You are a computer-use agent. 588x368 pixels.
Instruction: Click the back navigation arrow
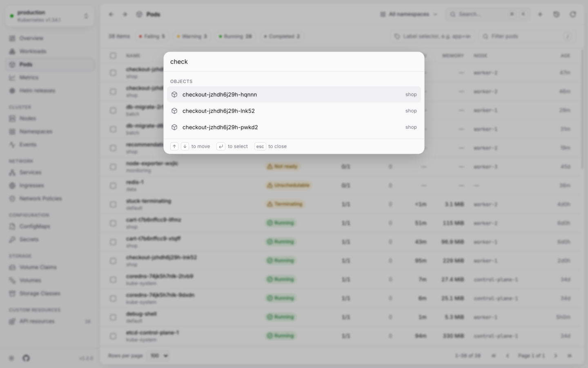pyautogui.click(x=111, y=14)
